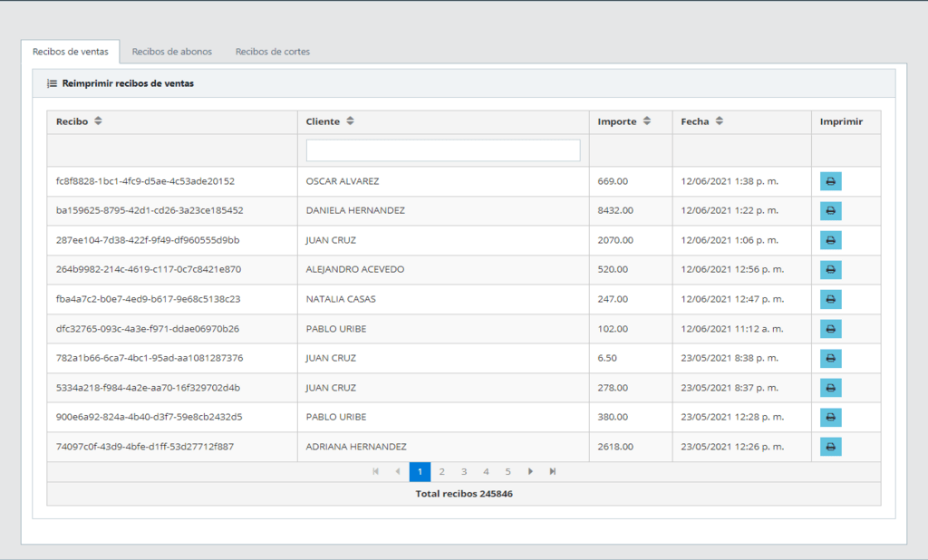Print receipt for OSCAR ALVAREZ
This screenshot has width=928, height=560.
pyautogui.click(x=831, y=181)
